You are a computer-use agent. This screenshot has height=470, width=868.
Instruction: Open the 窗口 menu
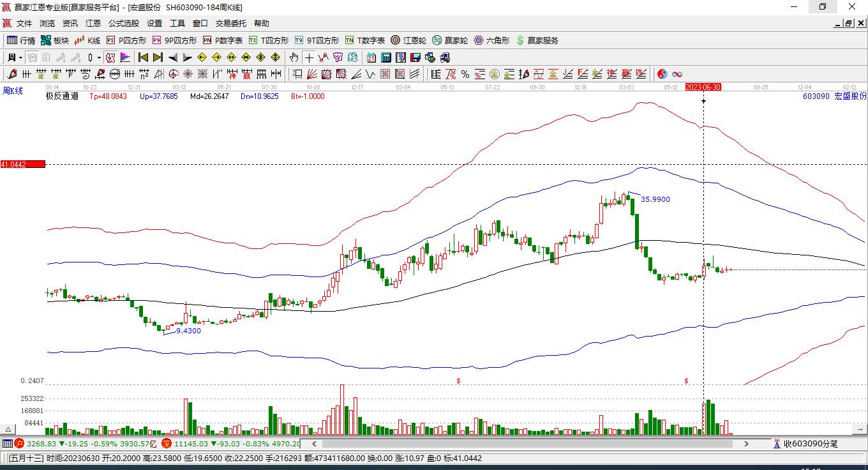tap(200, 24)
